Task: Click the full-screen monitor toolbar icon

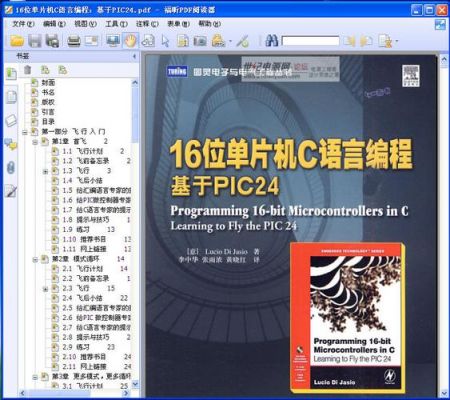Action: [x=113, y=41]
